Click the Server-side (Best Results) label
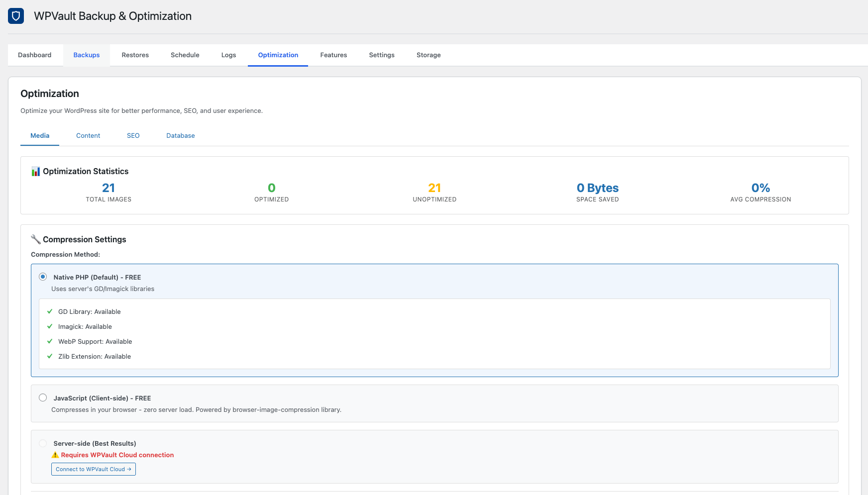 coord(95,444)
